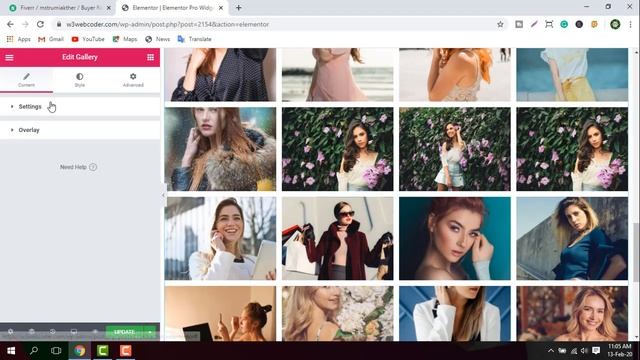
Task: Open Elementor page settings gear in footer
Action: point(11,332)
